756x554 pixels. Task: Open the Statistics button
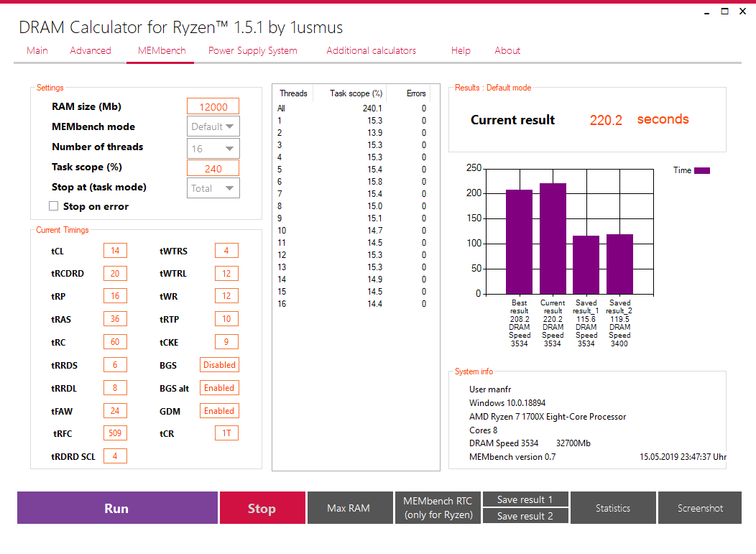613,508
